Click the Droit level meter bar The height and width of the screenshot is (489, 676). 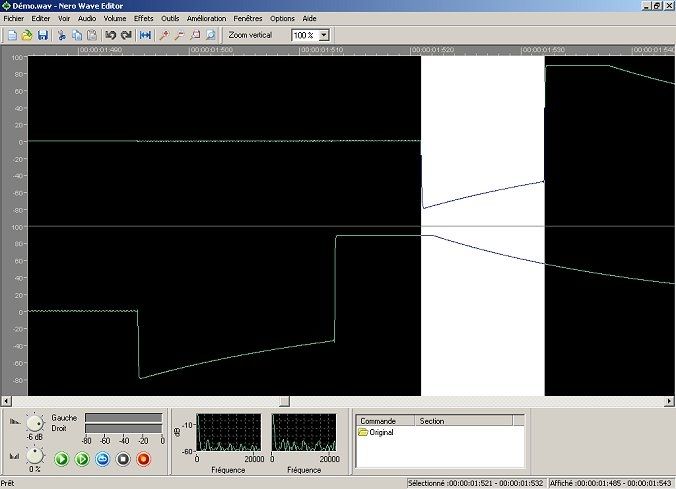point(124,428)
